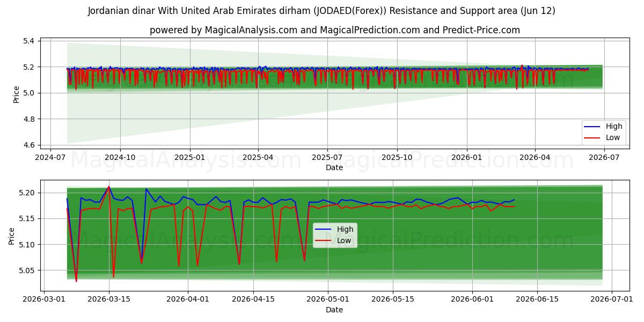Click the 5.10 price tick label
The width and height of the screenshot is (644, 322).
pos(27,245)
